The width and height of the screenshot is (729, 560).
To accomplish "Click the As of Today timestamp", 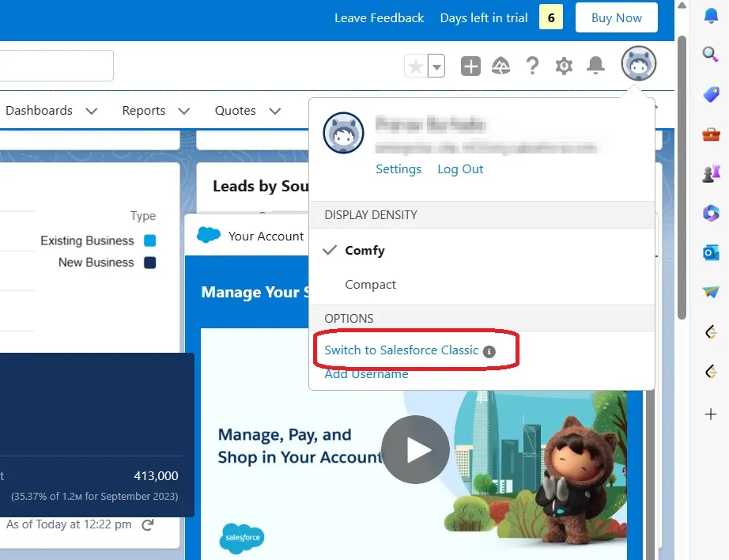I will tap(69, 524).
